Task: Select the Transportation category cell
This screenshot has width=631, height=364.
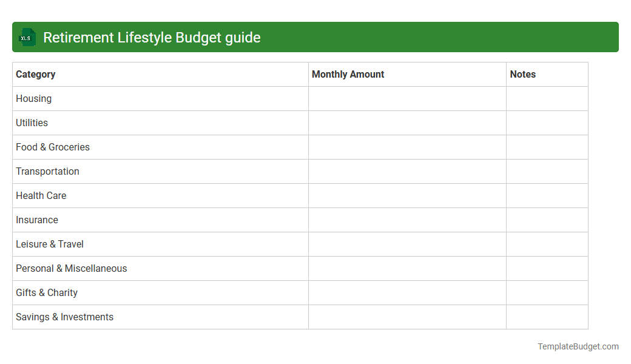Action: click(x=47, y=171)
